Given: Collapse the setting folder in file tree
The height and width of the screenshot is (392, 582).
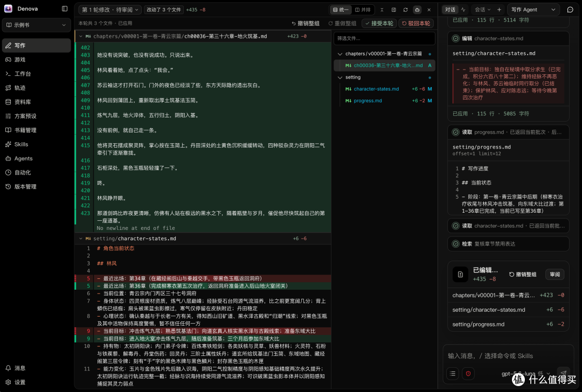Looking at the screenshot, I should click(339, 77).
